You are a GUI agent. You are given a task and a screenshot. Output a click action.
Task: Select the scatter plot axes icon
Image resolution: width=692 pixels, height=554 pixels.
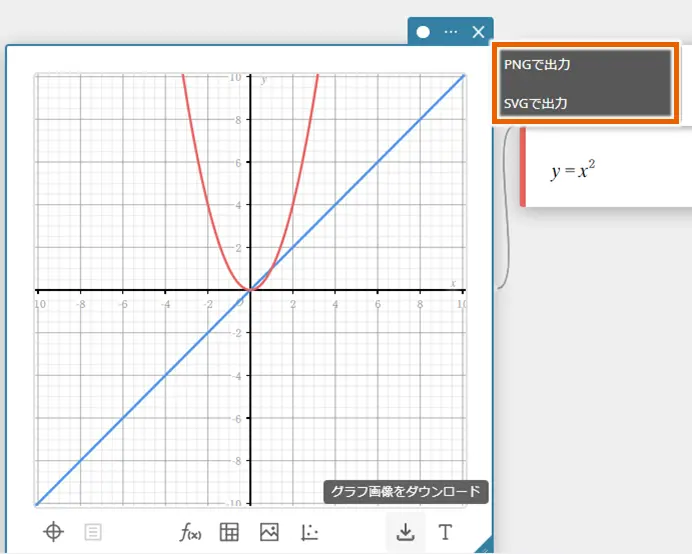point(309,532)
